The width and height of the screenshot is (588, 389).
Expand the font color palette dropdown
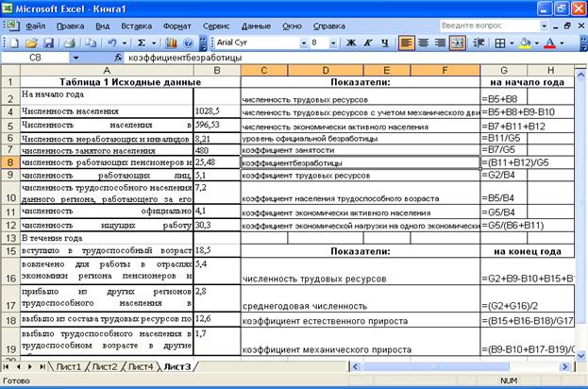coord(562,43)
